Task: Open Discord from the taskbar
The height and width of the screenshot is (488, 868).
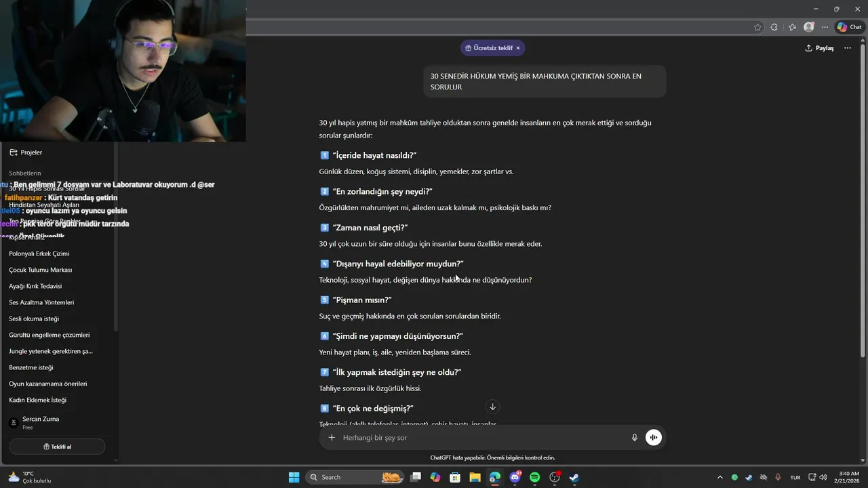Action: [515, 477]
